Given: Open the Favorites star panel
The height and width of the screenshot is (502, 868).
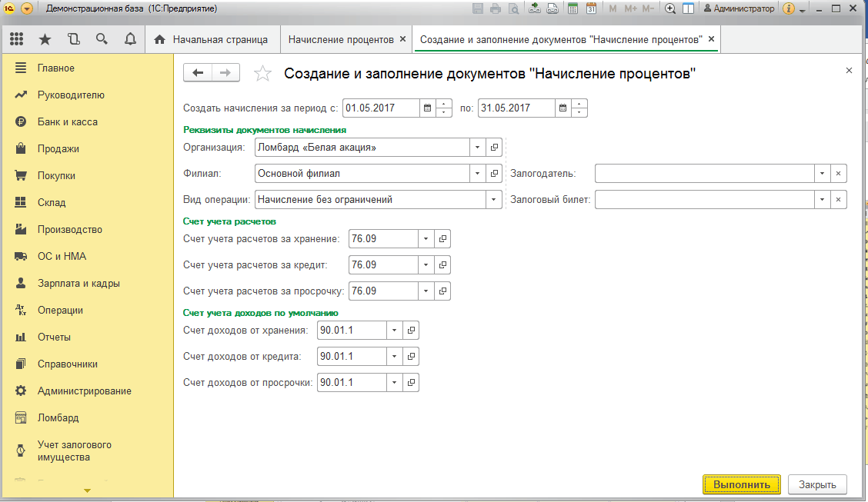Looking at the screenshot, I should point(45,39).
